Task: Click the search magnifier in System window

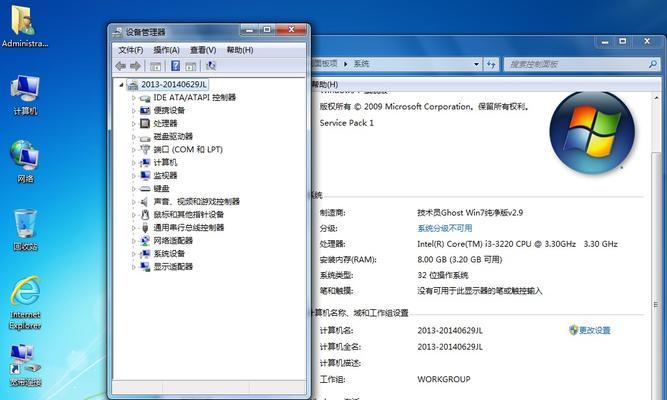Action: click(652, 64)
